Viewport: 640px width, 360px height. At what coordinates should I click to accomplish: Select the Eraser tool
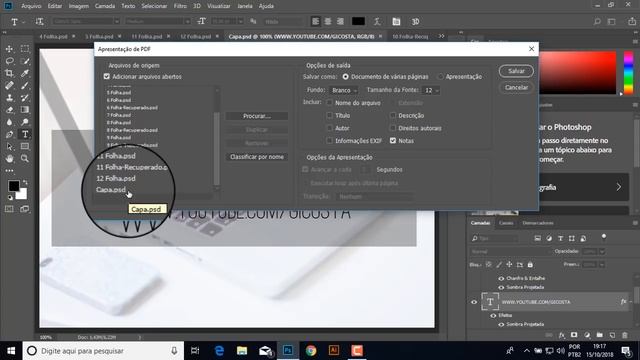pyautogui.click(x=9, y=110)
